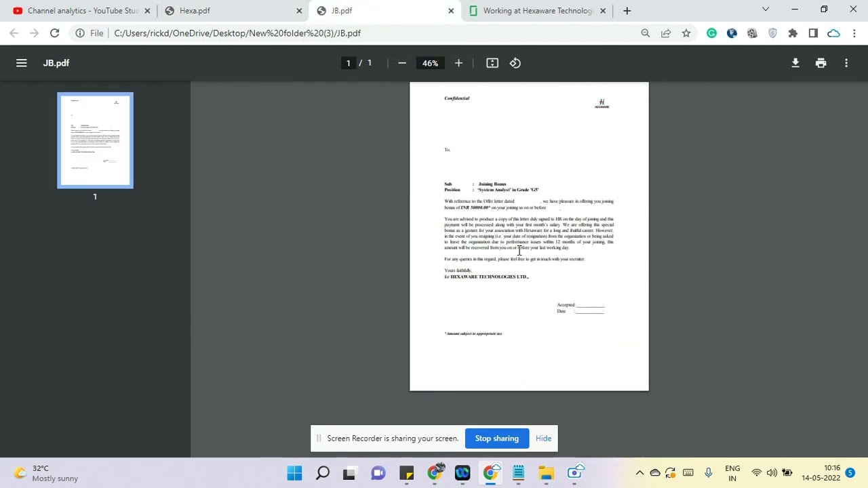Screen dimensions: 868x488
Task: Edit the current page number field
Action: (349, 63)
